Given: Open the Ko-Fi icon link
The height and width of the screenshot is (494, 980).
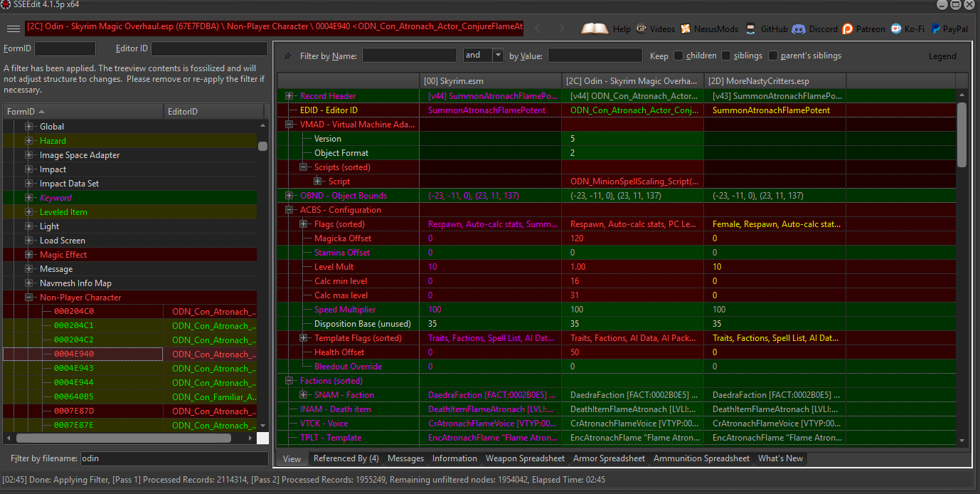Looking at the screenshot, I should pyautogui.click(x=896, y=29).
